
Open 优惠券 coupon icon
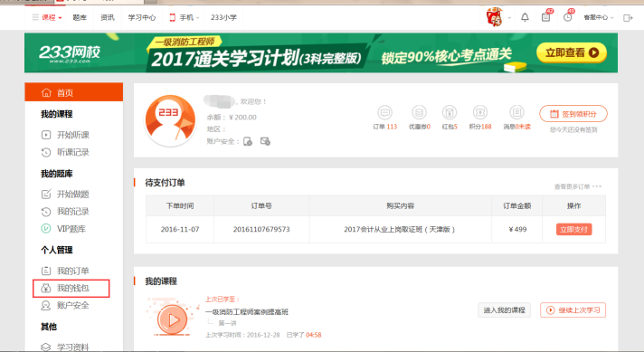coord(419,112)
